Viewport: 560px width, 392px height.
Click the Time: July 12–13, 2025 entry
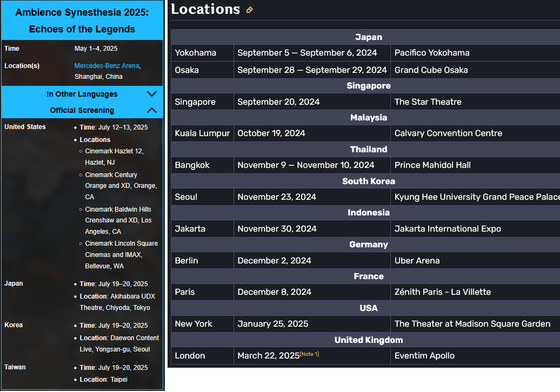pos(114,127)
